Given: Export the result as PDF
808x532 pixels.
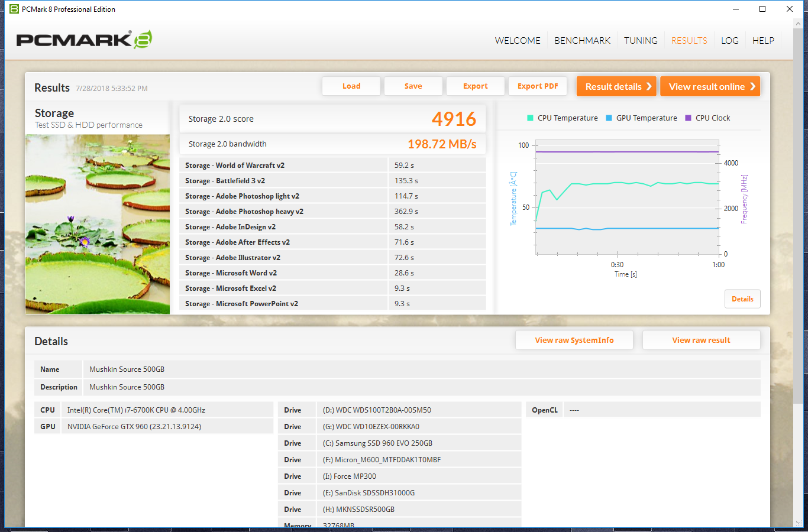Looking at the screenshot, I should pos(538,86).
